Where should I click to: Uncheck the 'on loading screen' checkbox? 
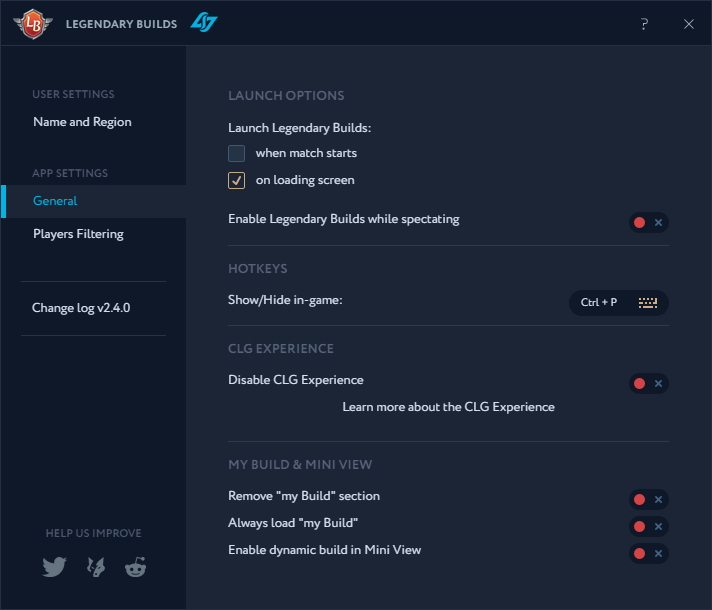pyautogui.click(x=236, y=180)
